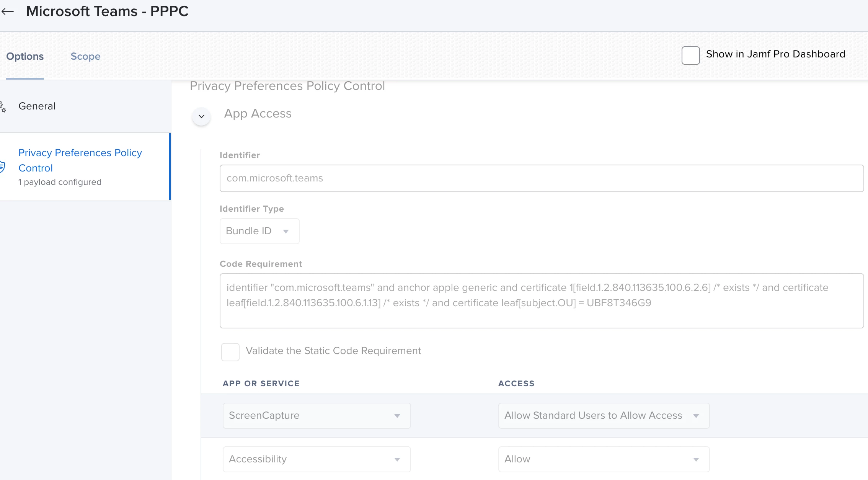This screenshot has height=480, width=868.
Task: Check Validate the Static Code Requirement
Action: pos(230,351)
